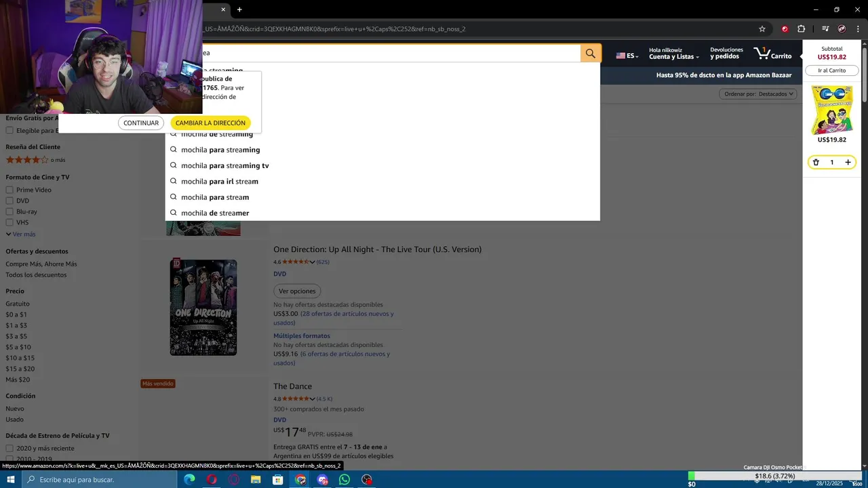
Task: Check the Blu-ray format filter
Action: coord(9,211)
